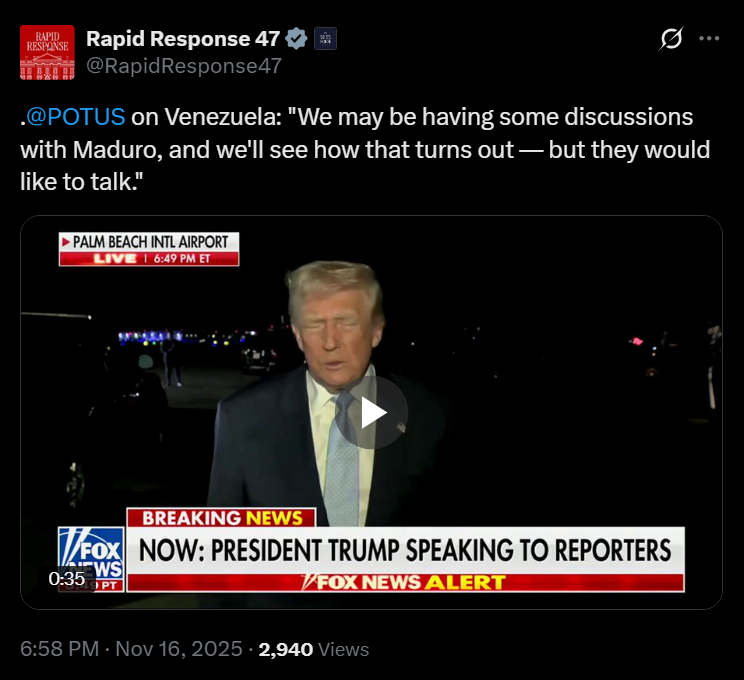The height and width of the screenshot is (680, 744).
Task: Visit the @RapidResponse47 handle link
Action: 183,66
